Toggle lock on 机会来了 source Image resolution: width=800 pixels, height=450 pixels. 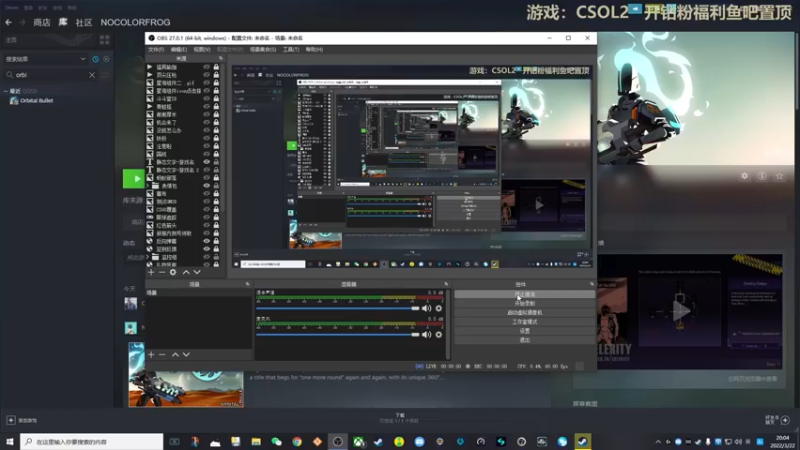(216, 122)
